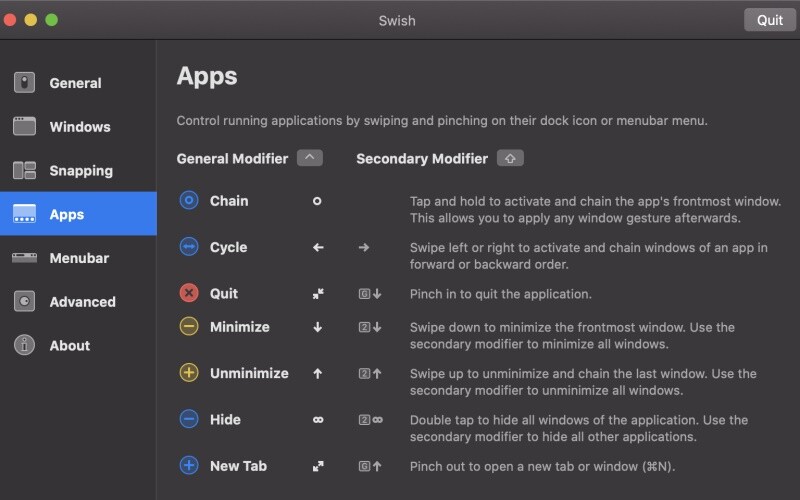Click the "Apps" page heading
The height and width of the screenshot is (500, 800).
coord(207,77)
